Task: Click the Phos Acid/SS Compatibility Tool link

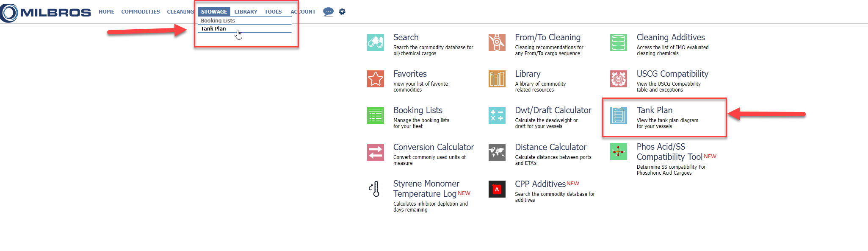Action: coord(669,152)
